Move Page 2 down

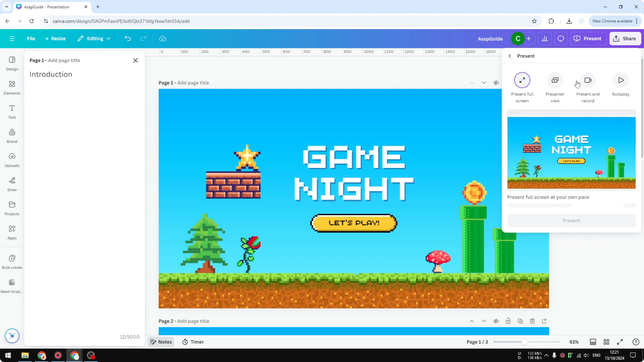point(484,321)
